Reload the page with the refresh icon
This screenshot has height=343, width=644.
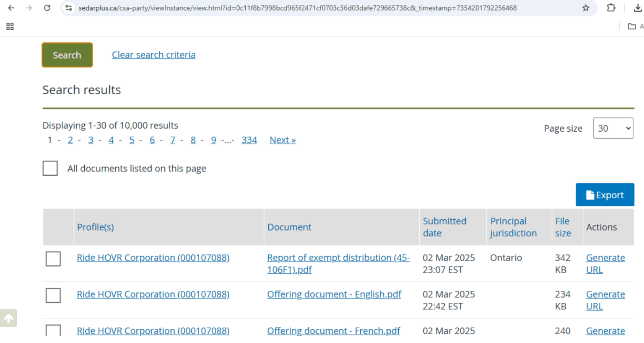click(x=47, y=8)
